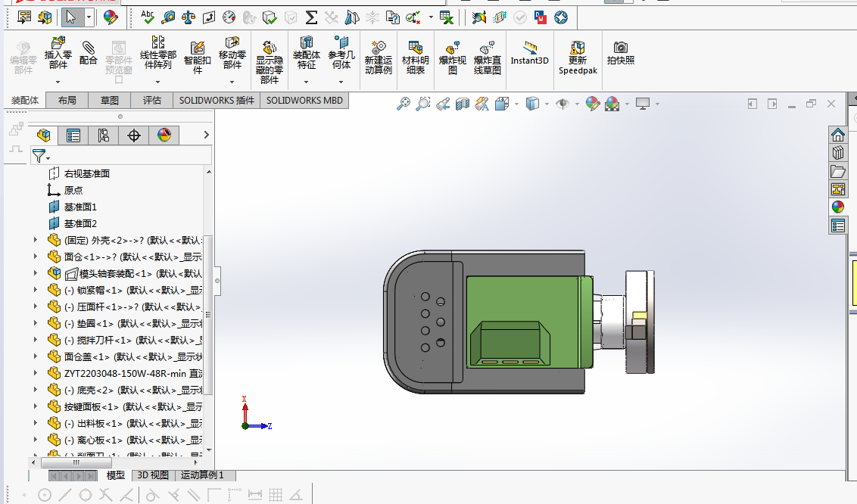857x504 pixels.
Task: Open the filter funnel dropdown in feature tree
Action: 40,156
